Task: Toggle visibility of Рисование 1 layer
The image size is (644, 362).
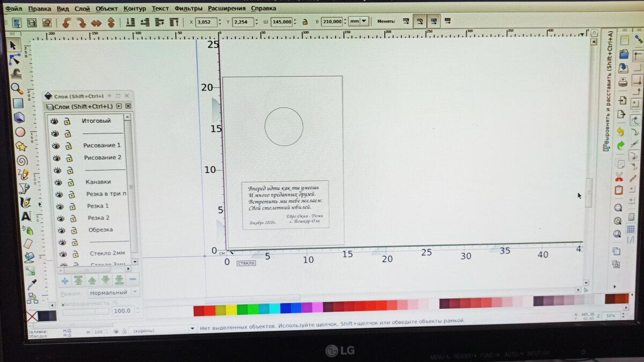Action: pyautogui.click(x=55, y=146)
